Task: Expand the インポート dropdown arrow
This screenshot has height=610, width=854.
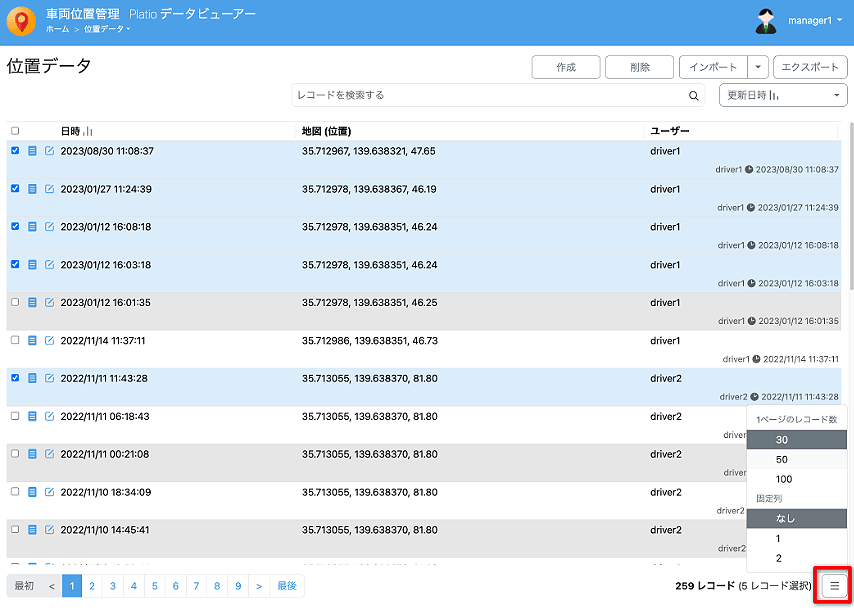Action: click(757, 67)
